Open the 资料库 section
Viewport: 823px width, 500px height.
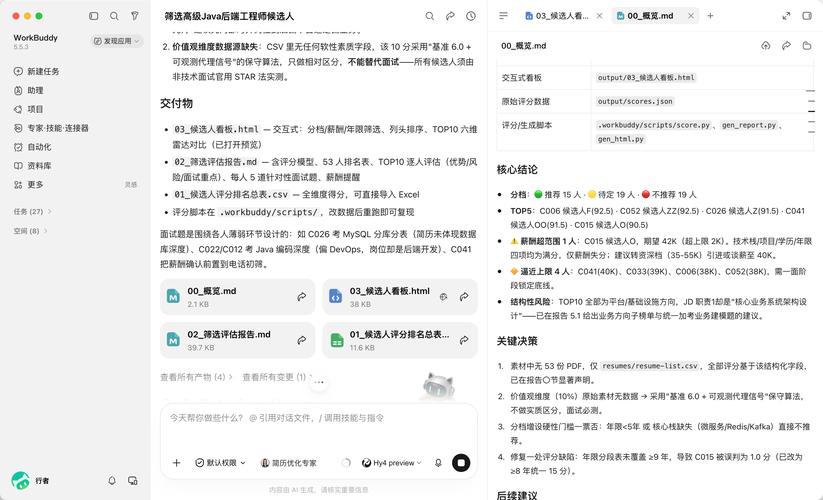(x=33, y=166)
